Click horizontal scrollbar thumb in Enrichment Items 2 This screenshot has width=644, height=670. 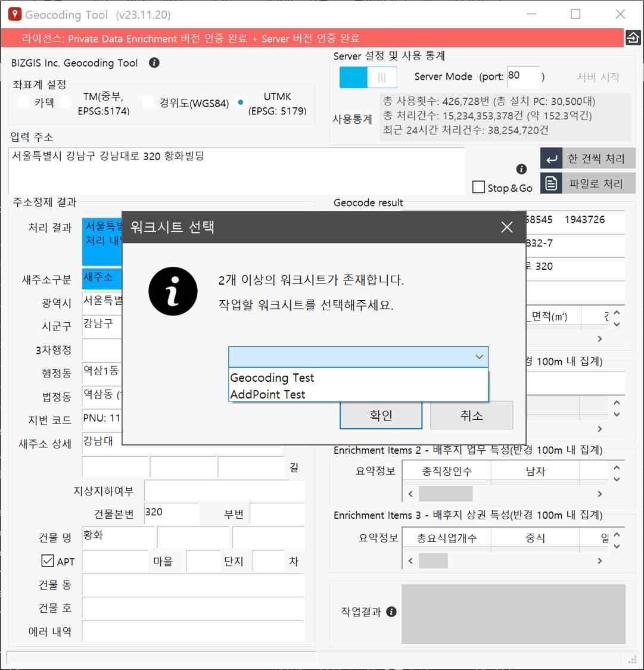(x=446, y=494)
